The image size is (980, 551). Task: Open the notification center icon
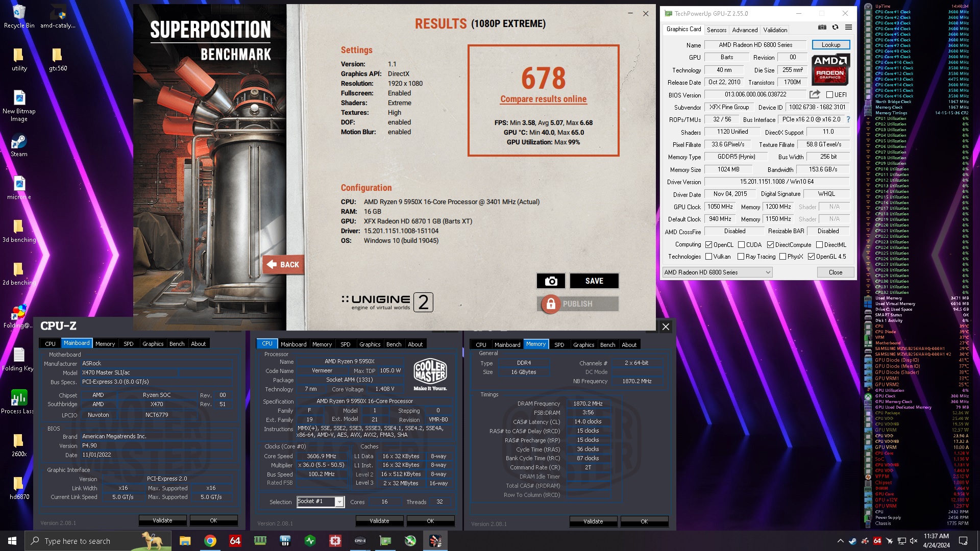tap(963, 541)
